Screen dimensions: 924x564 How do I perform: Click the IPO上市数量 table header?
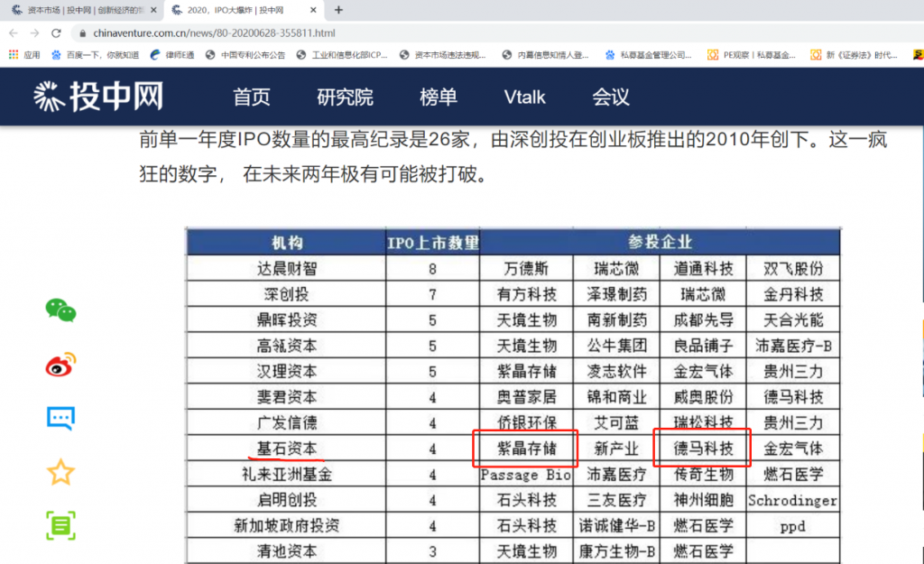point(432,243)
